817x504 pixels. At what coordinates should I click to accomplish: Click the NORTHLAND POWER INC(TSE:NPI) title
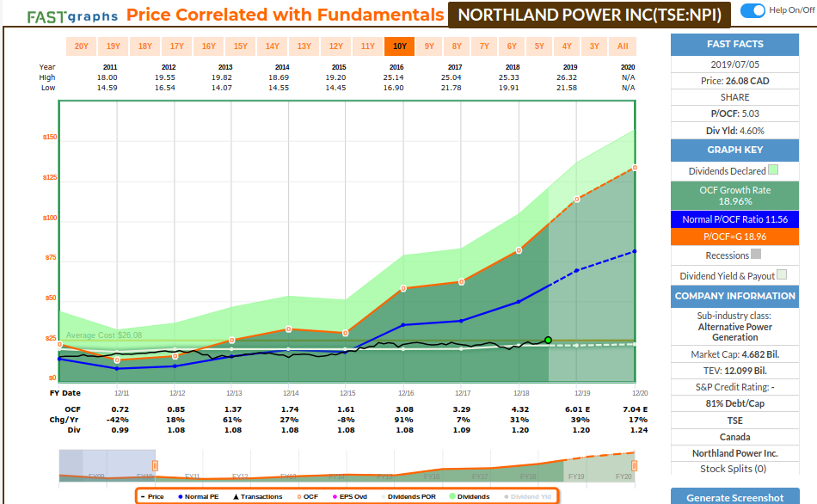pos(589,15)
